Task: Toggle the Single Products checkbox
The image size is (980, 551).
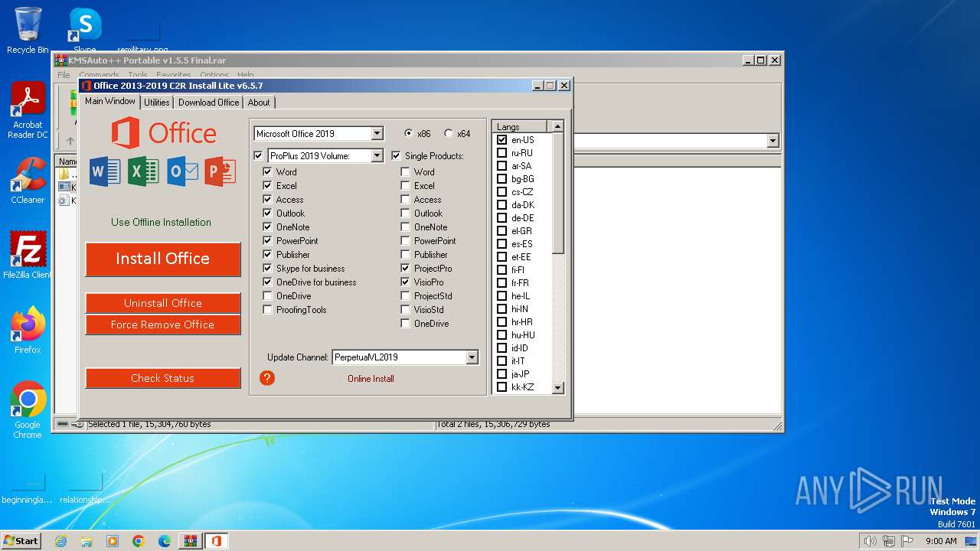Action: pyautogui.click(x=396, y=155)
